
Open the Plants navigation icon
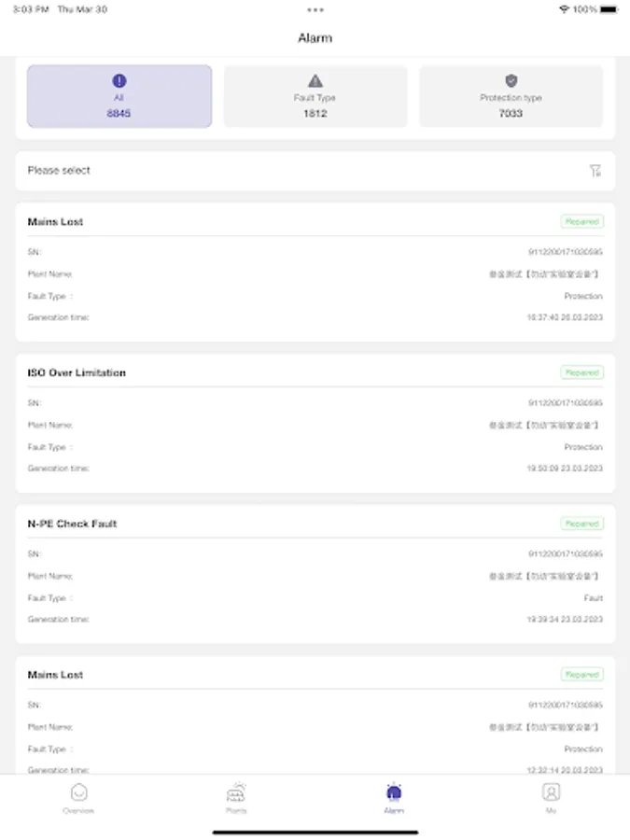pos(236,794)
